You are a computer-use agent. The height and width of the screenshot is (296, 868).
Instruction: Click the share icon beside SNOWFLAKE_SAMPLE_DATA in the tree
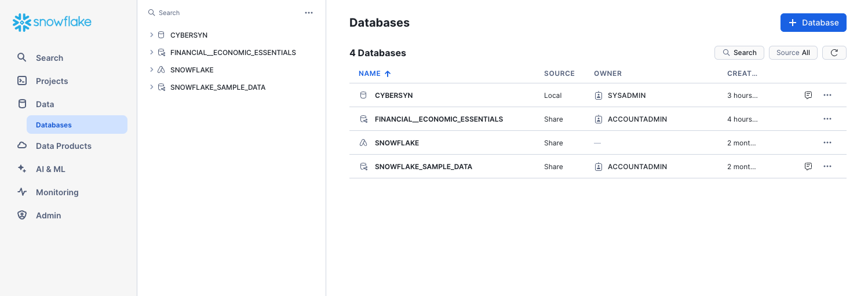161,87
